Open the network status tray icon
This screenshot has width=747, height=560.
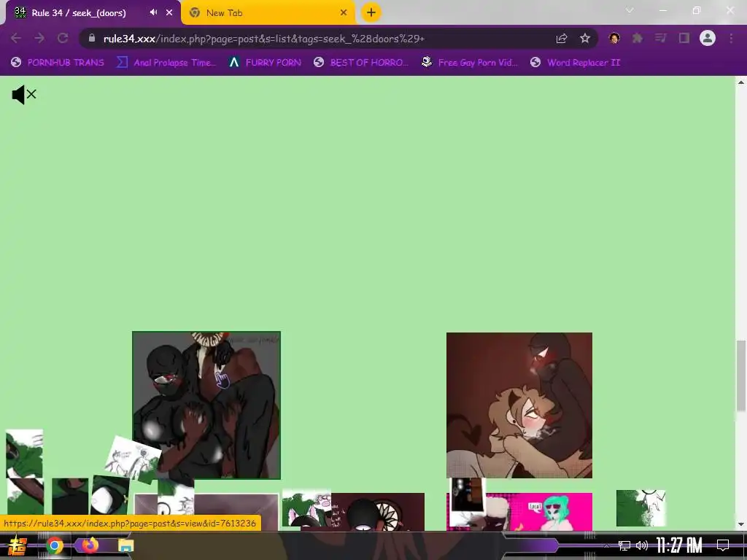pyautogui.click(x=624, y=545)
